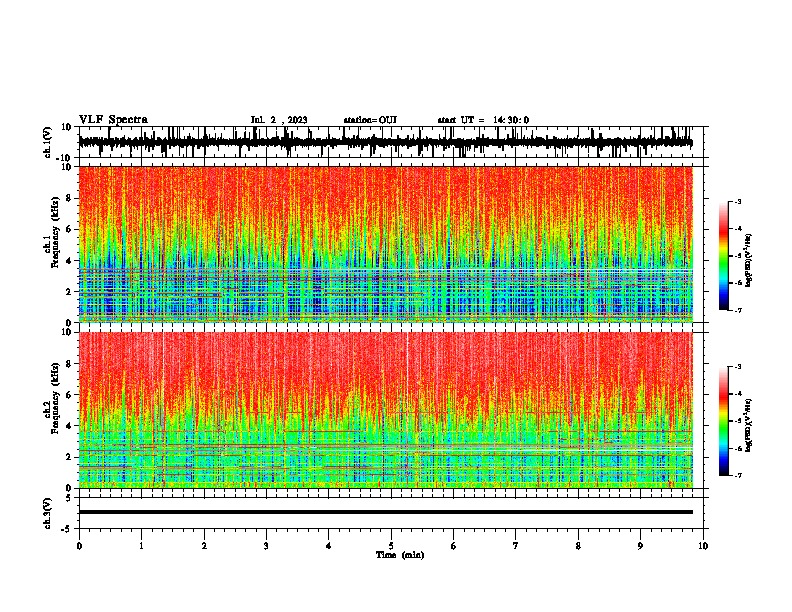Click the '-7' label on ch.2 color bar
The image size is (792, 612).
[x=738, y=475]
